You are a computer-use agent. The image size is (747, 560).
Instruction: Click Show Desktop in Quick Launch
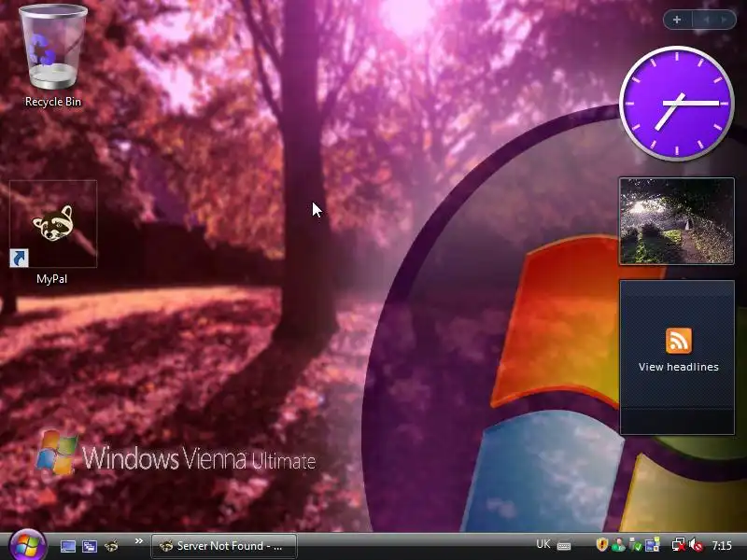coord(67,546)
